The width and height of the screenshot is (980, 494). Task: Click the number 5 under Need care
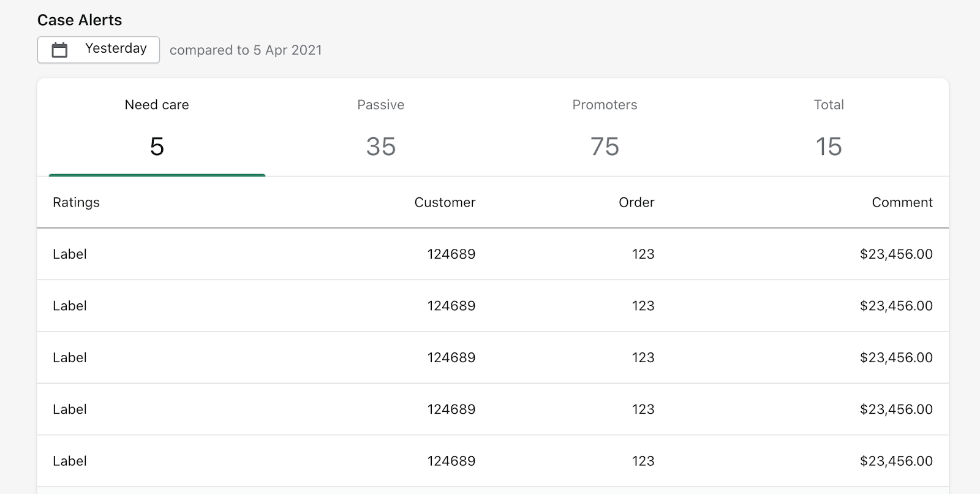pyautogui.click(x=157, y=146)
